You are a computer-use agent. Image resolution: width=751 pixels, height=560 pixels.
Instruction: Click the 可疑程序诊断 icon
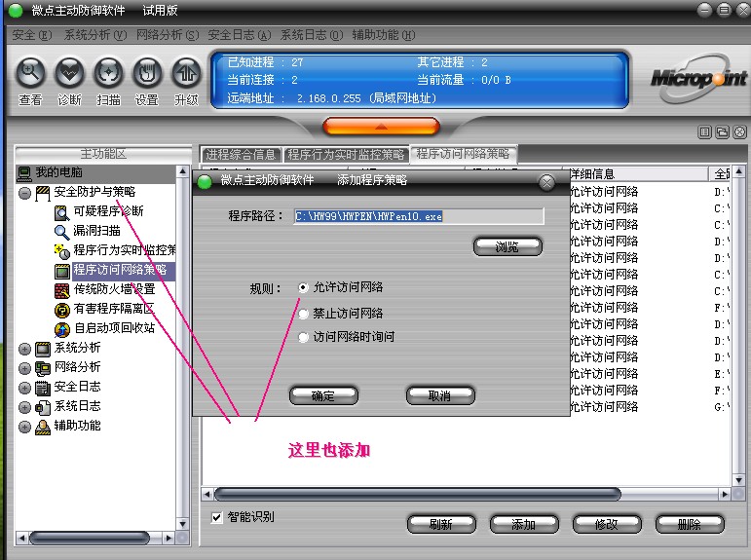point(61,212)
